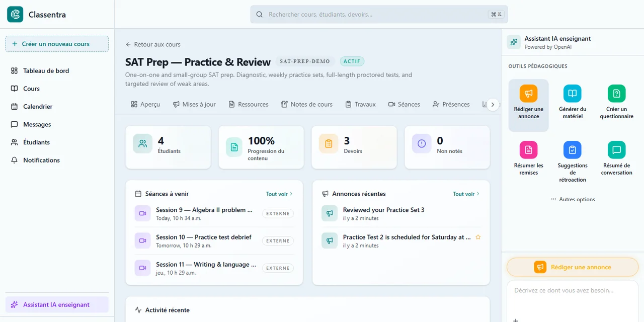Viewport: 644px width, 322px height.
Task: Click the EXTERNE badge on Session 10
Action: (x=278, y=240)
